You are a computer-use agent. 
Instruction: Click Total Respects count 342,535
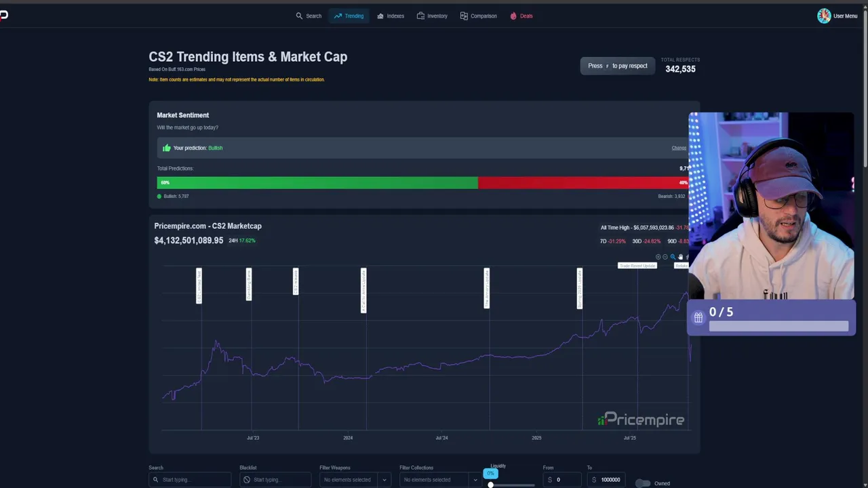680,69
